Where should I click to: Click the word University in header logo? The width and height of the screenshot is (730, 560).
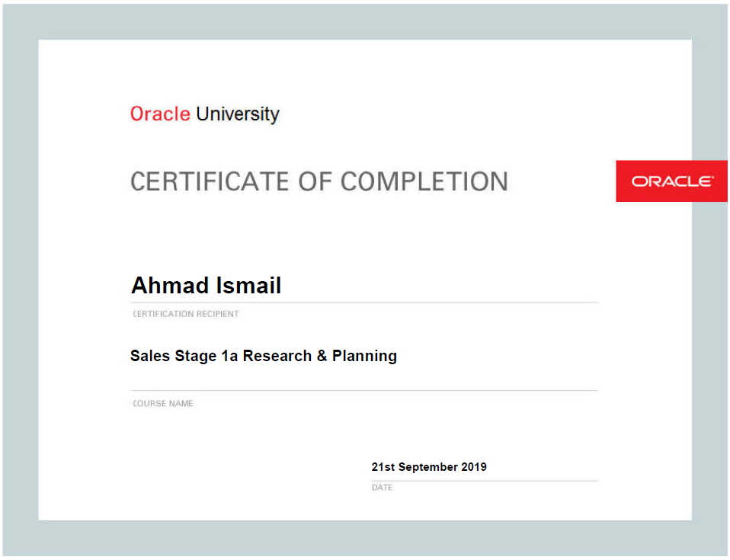click(238, 114)
